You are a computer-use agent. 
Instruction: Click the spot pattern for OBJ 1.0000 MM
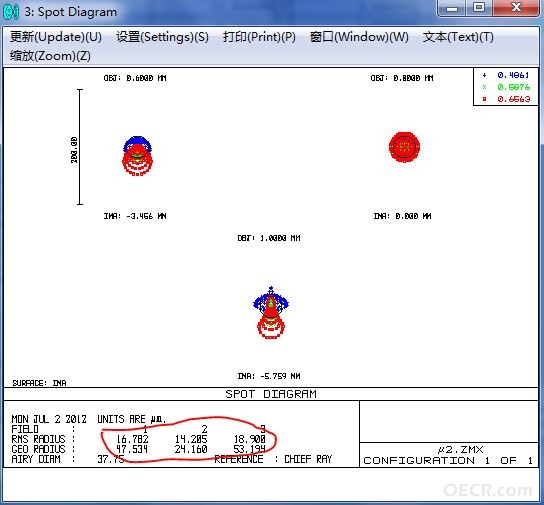pyautogui.click(x=271, y=313)
